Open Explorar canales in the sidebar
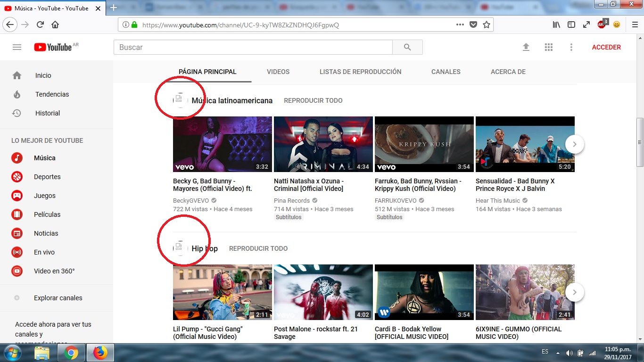 pos(57,298)
